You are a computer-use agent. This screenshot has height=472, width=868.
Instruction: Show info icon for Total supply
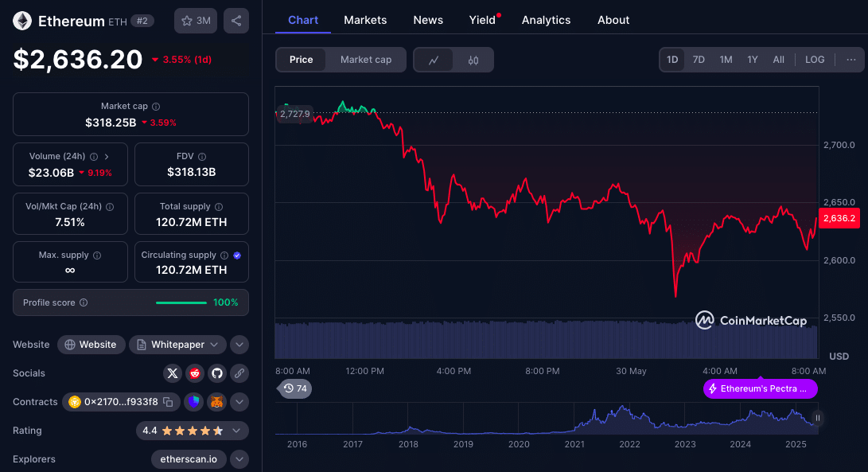(x=219, y=207)
